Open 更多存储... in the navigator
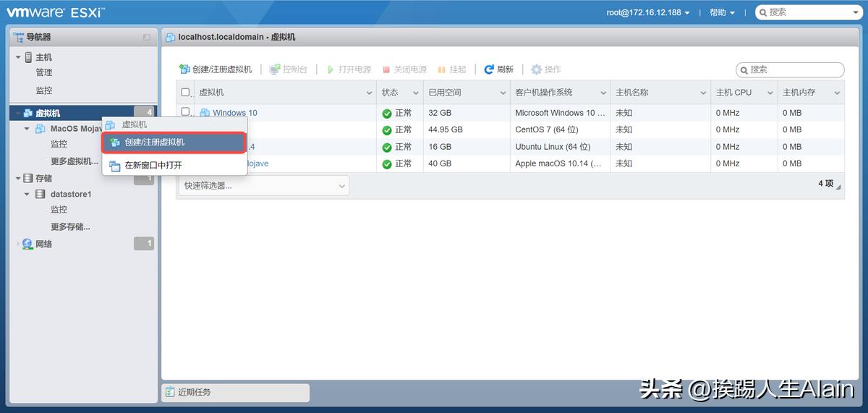The width and height of the screenshot is (868, 413). 70,227
